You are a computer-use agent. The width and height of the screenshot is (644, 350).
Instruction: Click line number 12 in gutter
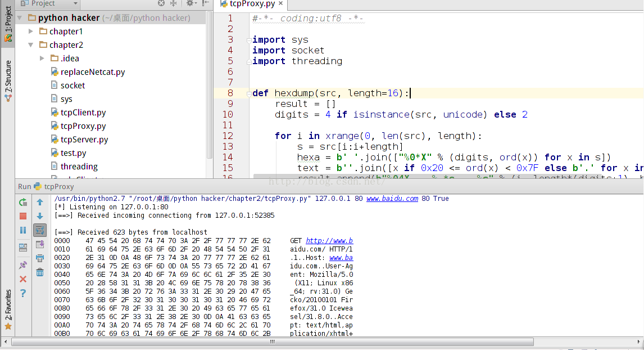tap(228, 136)
